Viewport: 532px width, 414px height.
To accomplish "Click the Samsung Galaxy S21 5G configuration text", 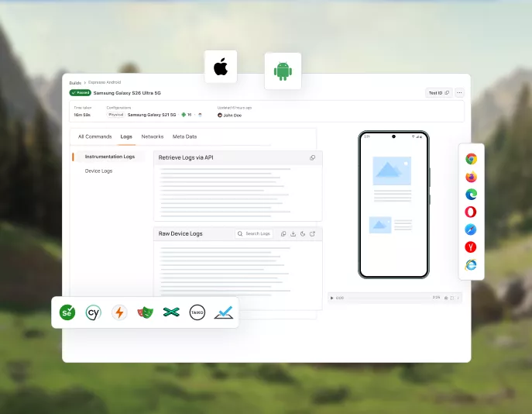I will pyautogui.click(x=152, y=115).
